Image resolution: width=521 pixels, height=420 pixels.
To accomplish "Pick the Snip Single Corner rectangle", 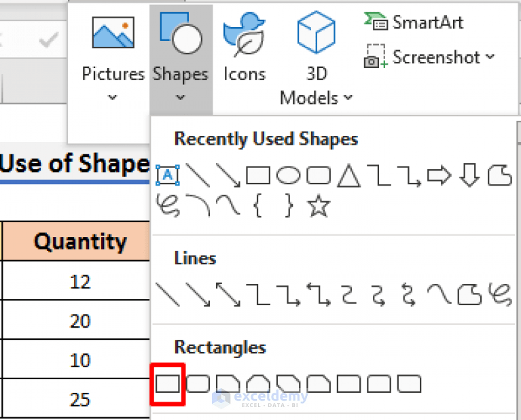I will [x=228, y=384].
